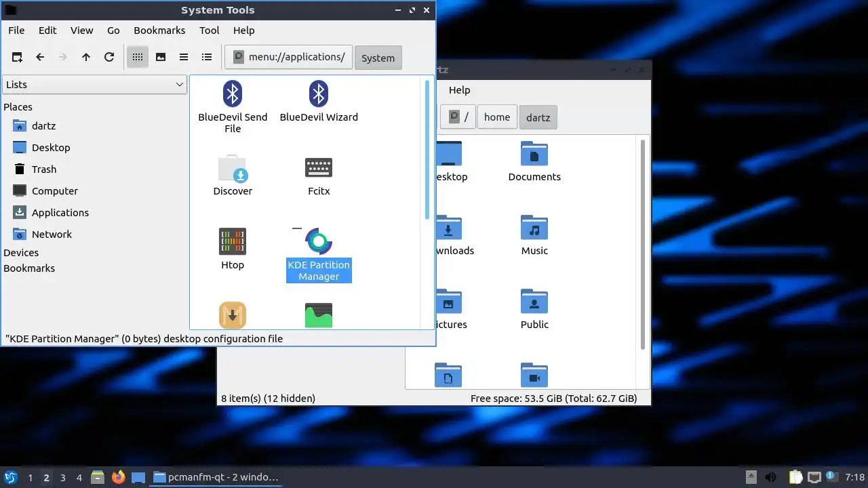Click the System path button
The image size is (868, 488).
[378, 58]
